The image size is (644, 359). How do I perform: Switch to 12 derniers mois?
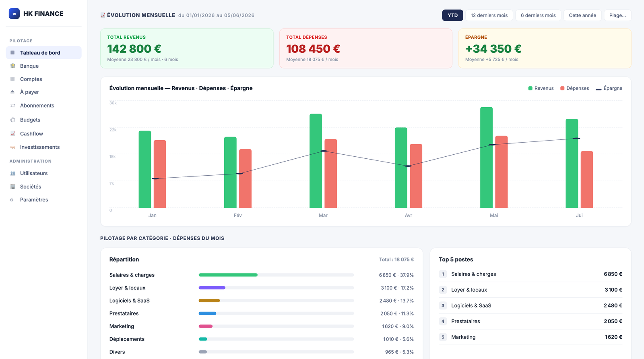[x=489, y=15]
